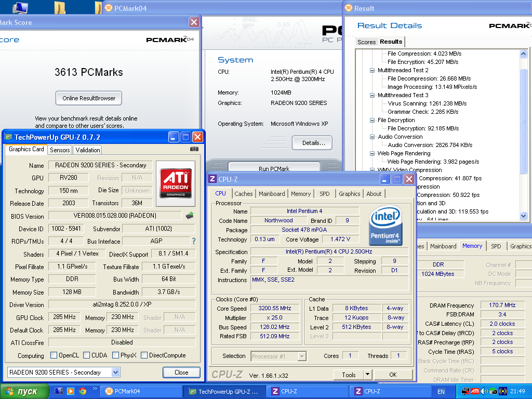Switch to the Validation tab in GPU-Z
This screenshot has width=532, height=399.
(87, 150)
